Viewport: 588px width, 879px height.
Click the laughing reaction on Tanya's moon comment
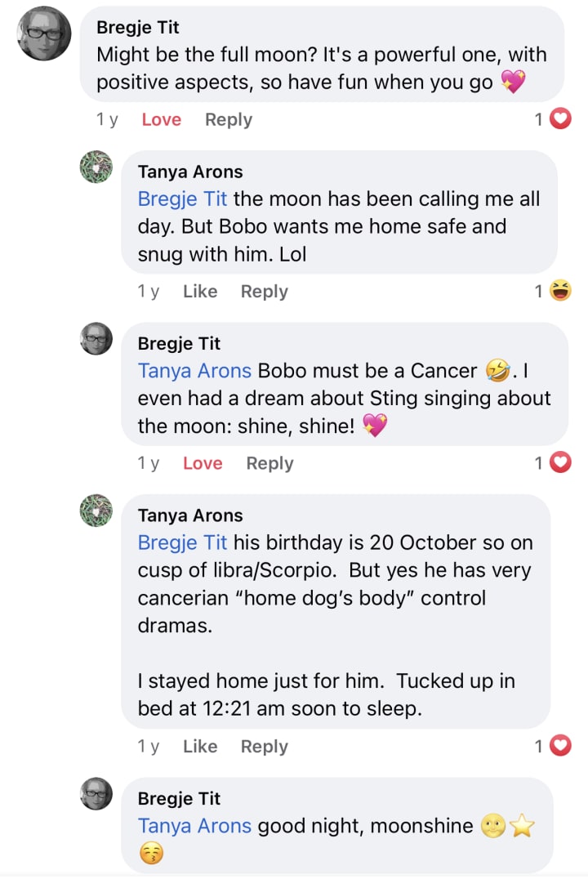pos(560,291)
